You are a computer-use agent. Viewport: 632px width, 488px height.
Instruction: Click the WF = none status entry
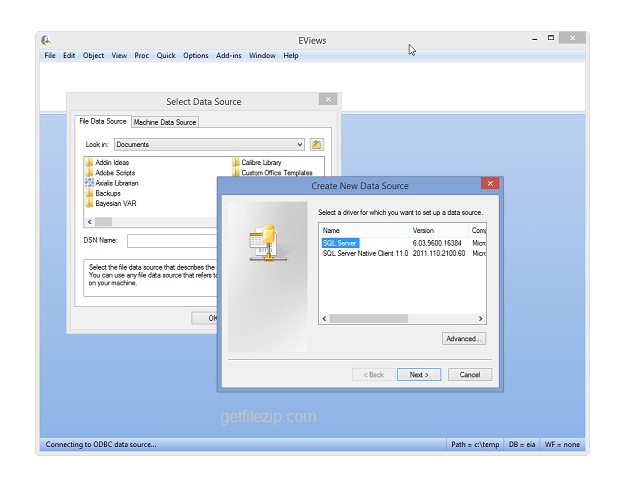(562, 444)
